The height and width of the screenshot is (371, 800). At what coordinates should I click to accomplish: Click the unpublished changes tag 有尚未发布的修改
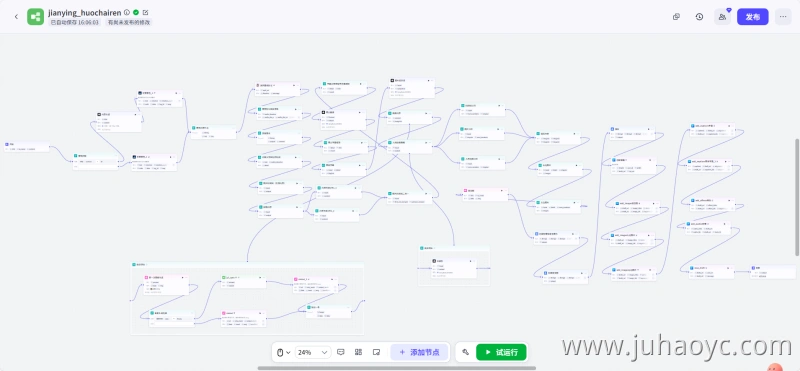tap(129, 22)
